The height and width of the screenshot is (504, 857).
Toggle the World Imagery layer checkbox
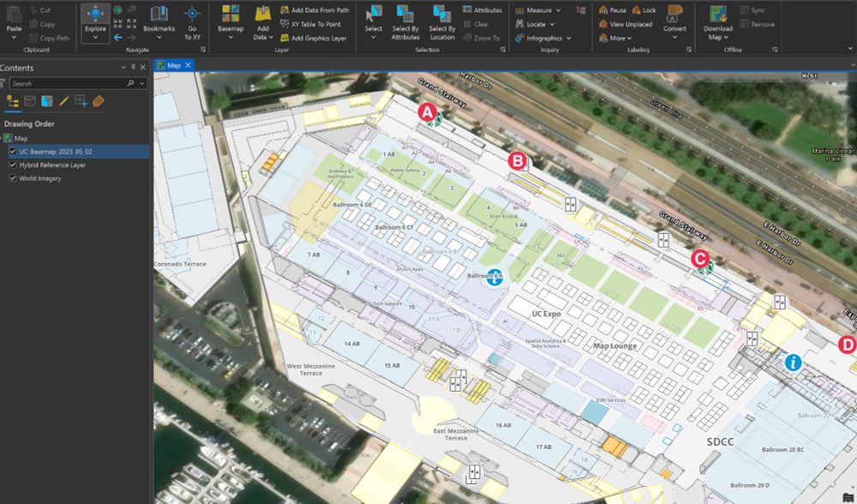13,178
